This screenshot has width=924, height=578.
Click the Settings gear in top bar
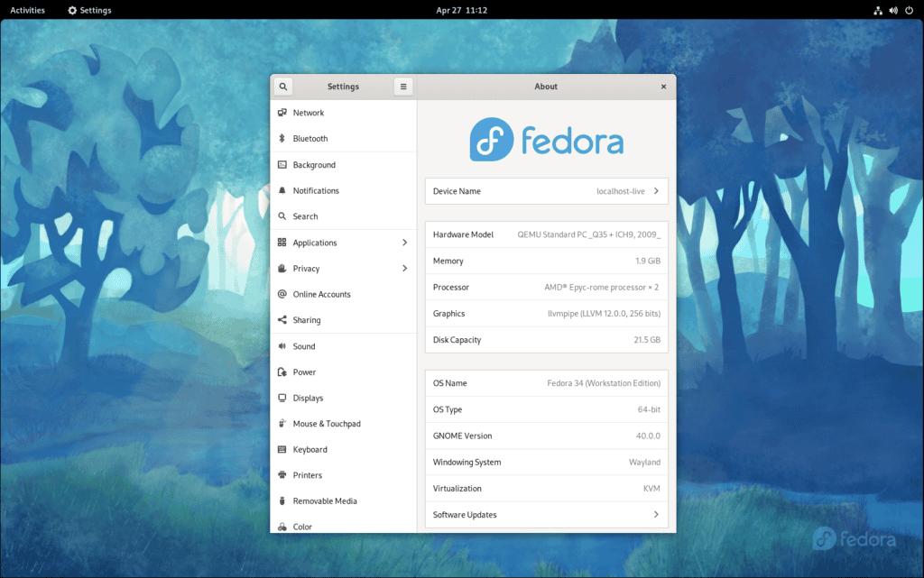coord(72,11)
